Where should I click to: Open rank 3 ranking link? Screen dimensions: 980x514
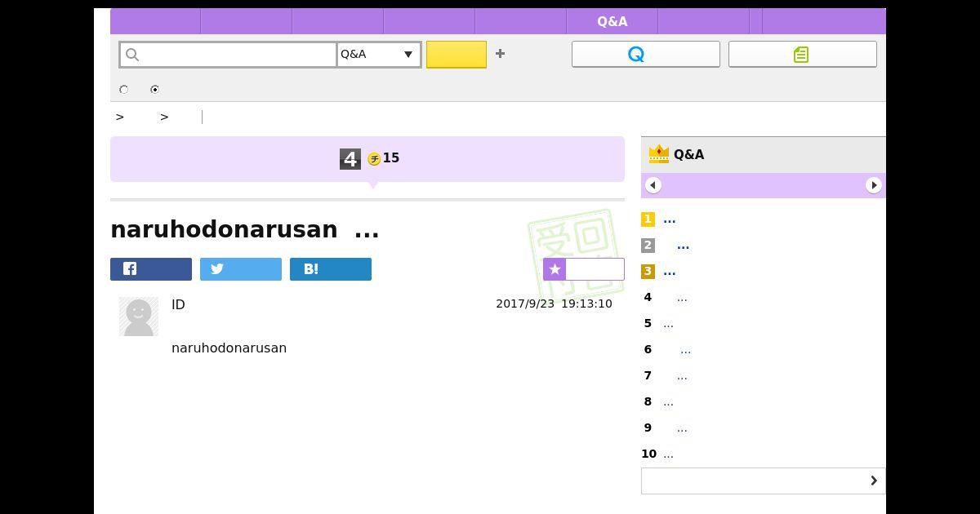[669, 272]
